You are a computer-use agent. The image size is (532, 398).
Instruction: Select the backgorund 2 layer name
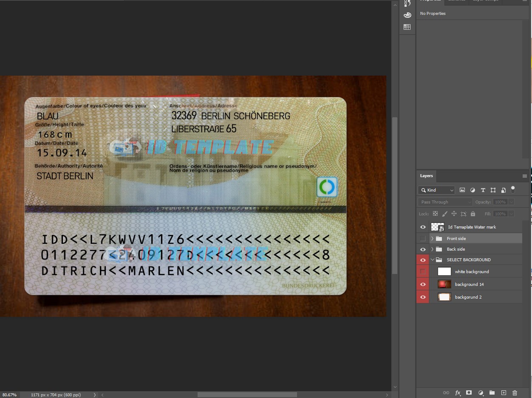tap(468, 297)
